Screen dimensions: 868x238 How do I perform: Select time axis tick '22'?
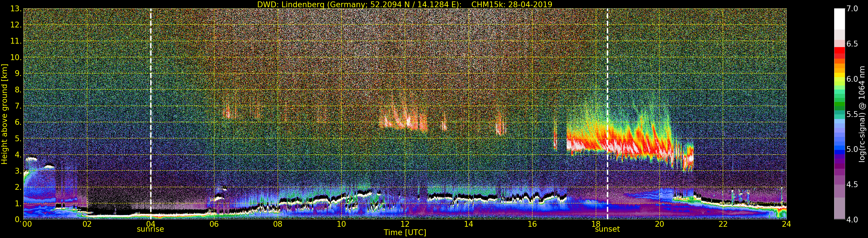pos(723,224)
